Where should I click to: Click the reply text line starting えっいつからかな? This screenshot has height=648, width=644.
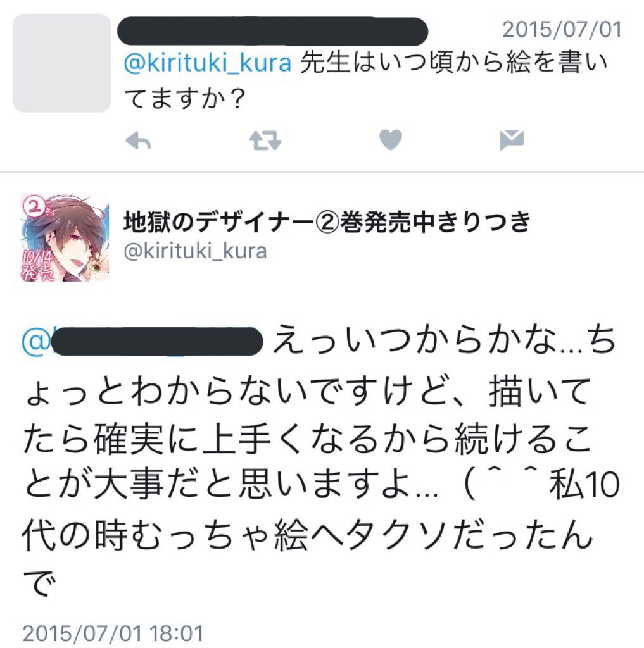tap(445, 340)
